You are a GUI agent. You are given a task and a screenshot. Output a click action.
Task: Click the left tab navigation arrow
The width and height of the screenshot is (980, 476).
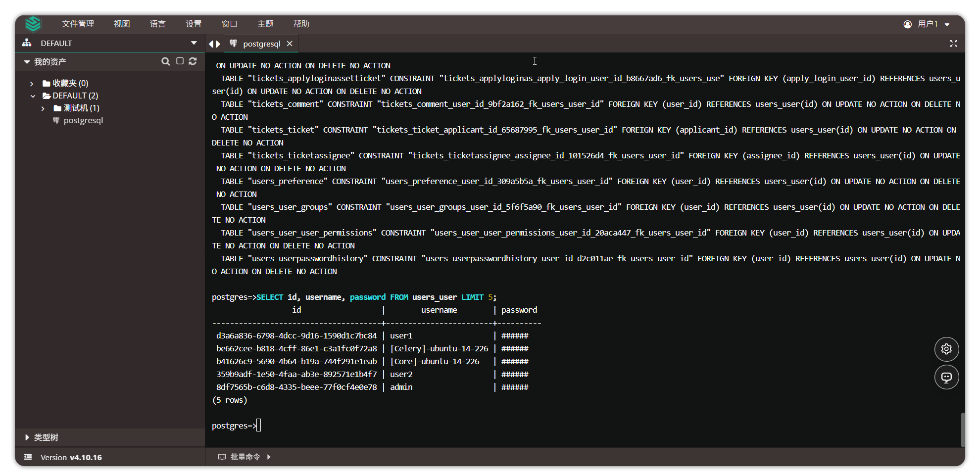point(211,44)
